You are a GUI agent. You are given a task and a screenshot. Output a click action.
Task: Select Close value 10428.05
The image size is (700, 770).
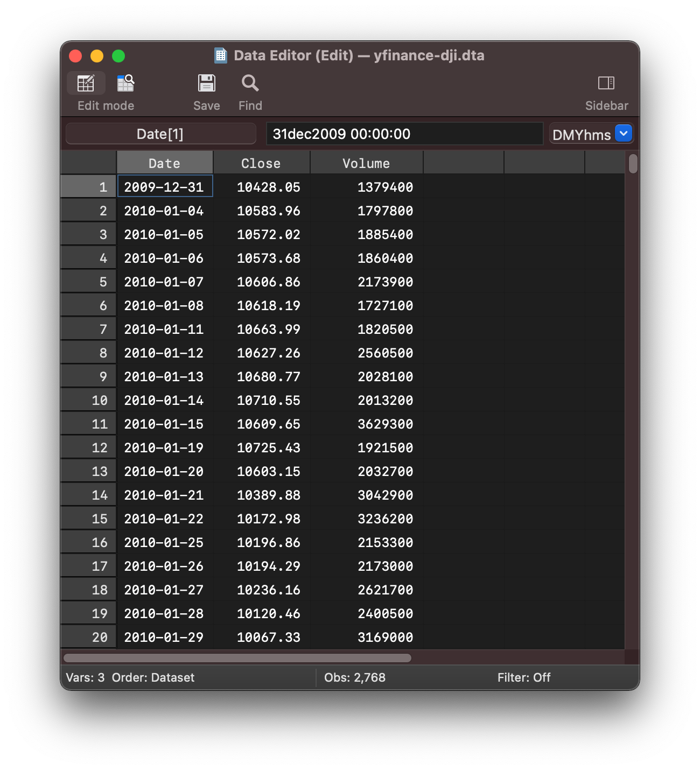[x=262, y=187]
